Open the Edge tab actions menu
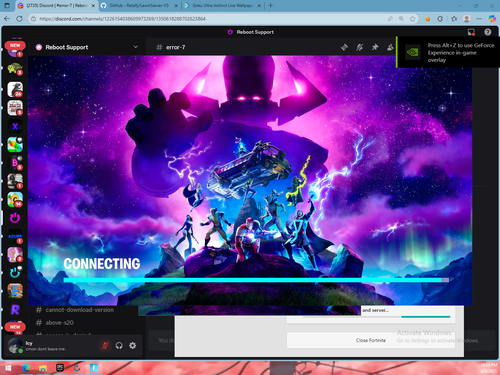 (7, 6)
